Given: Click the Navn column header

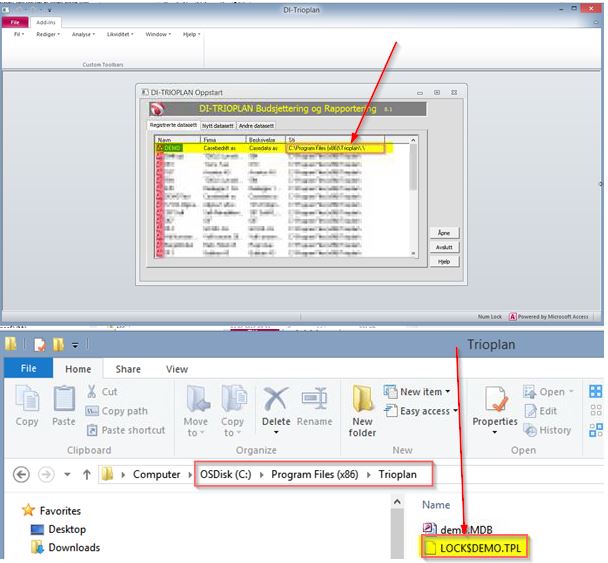Looking at the screenshot, I should pos(178,140).
